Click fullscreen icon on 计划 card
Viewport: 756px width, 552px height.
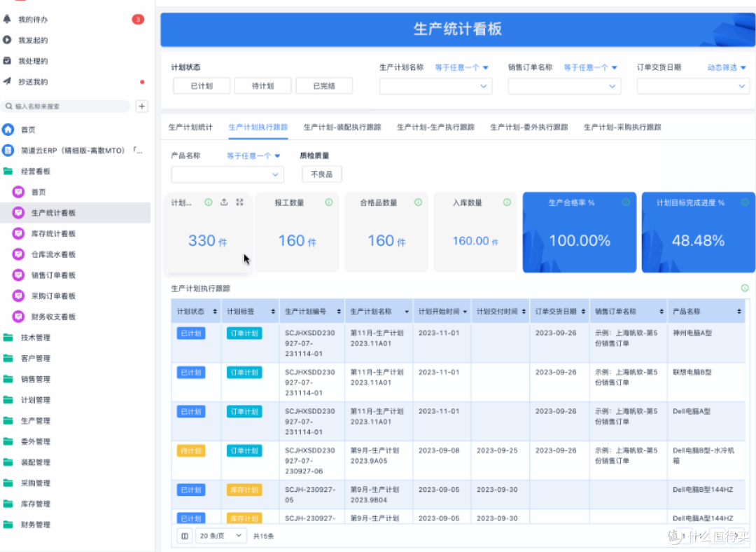click(x=239, y=202)
